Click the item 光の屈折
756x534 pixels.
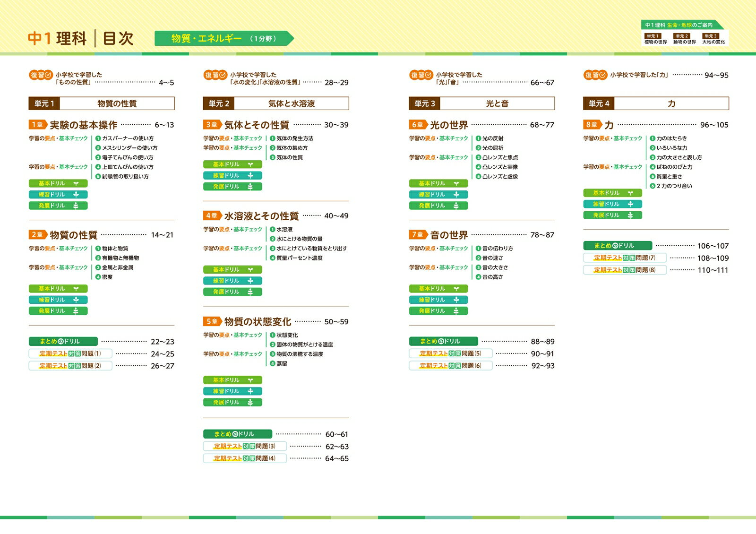pos(490,148)
